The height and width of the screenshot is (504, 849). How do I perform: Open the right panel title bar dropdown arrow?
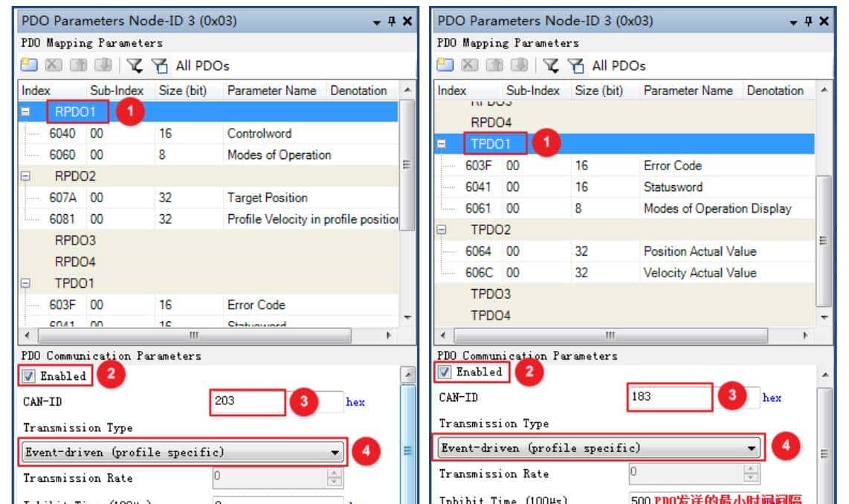click(793, 22)
